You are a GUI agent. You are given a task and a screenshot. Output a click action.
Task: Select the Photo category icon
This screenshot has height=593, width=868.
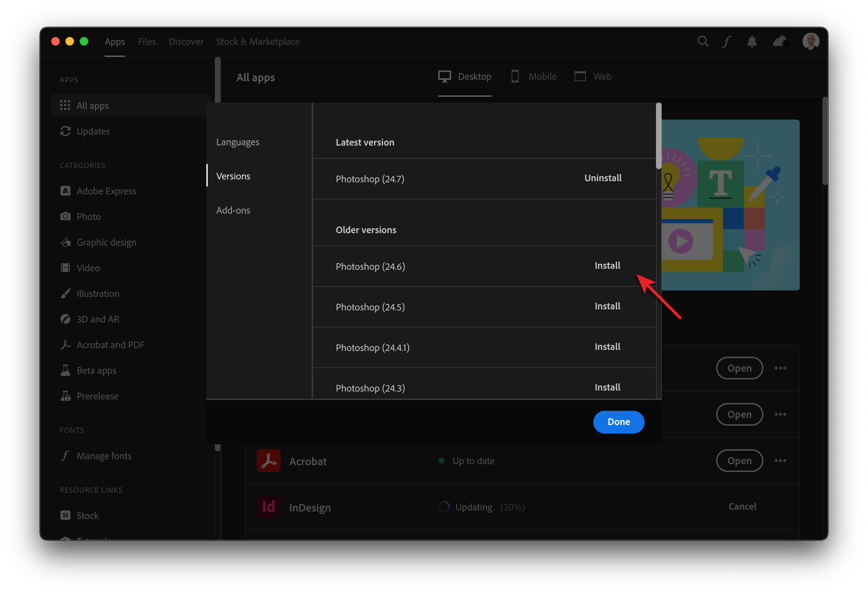click(67, 216)
